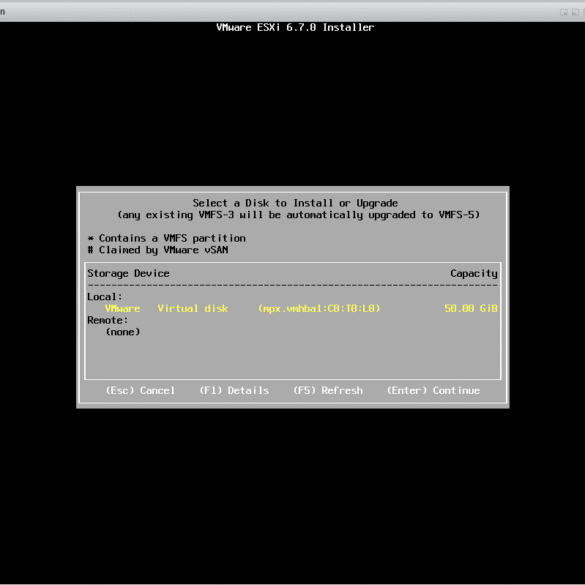Click the Capacity column header
The width and height of the screenshot is (585, 585).
click(x=474, y=273)
